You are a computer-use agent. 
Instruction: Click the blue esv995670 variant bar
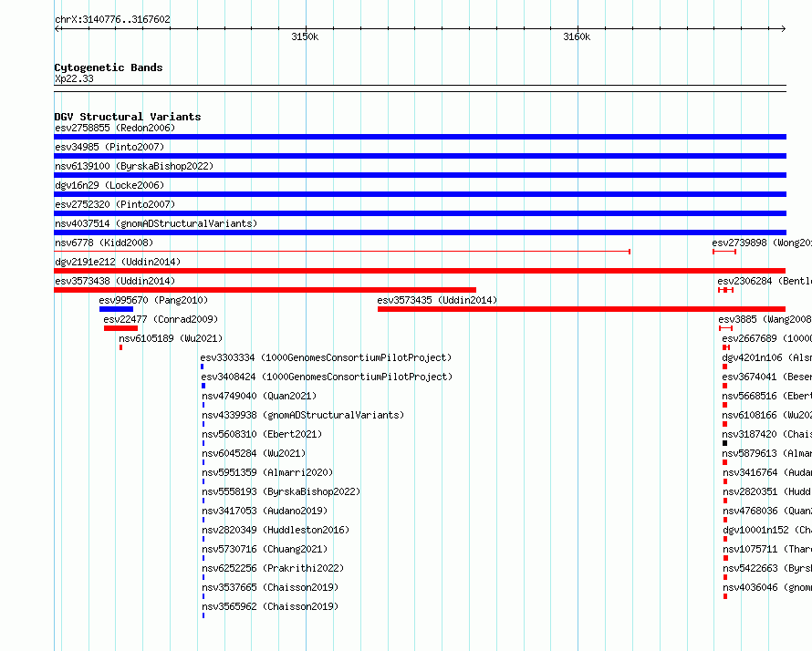116,309
